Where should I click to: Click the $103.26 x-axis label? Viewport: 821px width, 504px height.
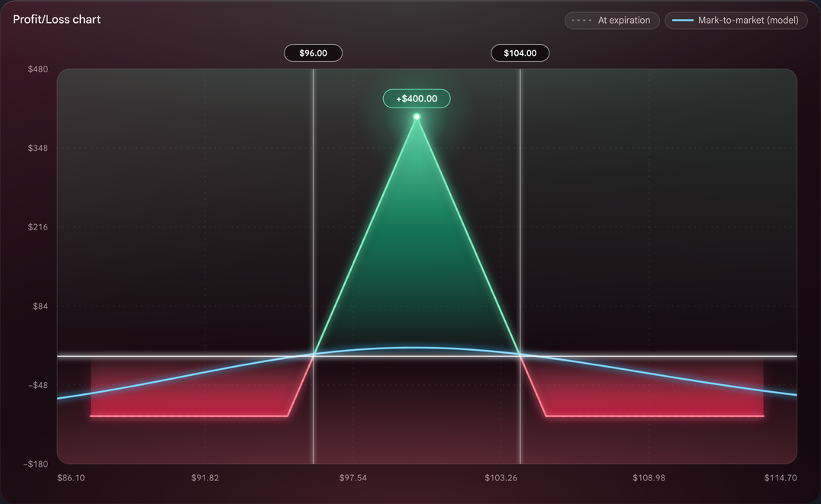click(501, 478)
